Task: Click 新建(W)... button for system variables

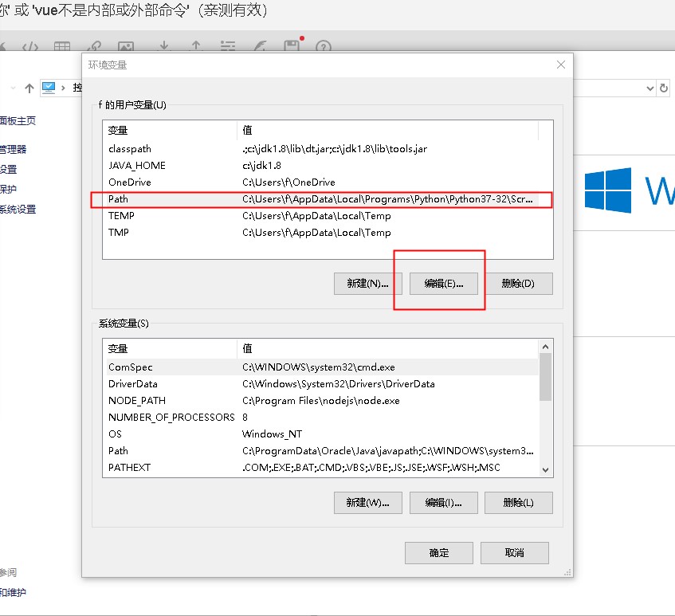Action: (367, 503)
